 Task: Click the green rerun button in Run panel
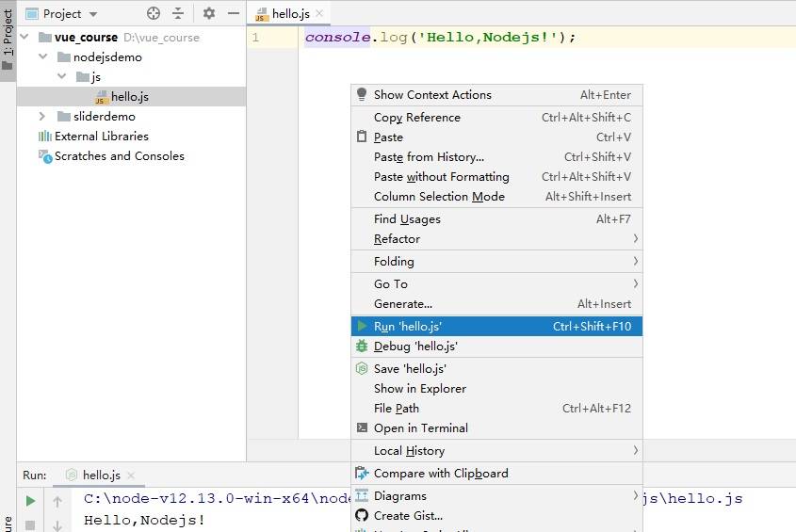(30, 501)
